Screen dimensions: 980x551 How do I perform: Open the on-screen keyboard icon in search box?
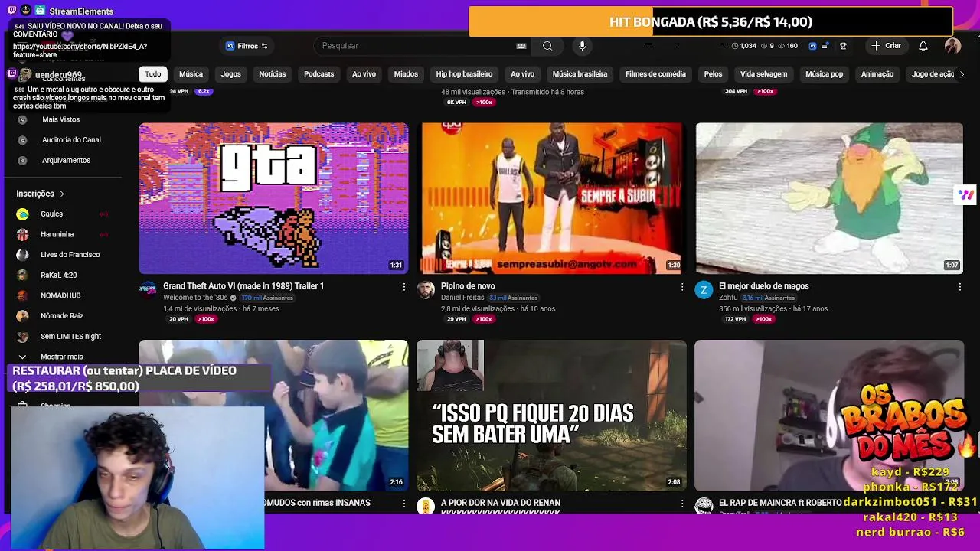coord(521,46)
